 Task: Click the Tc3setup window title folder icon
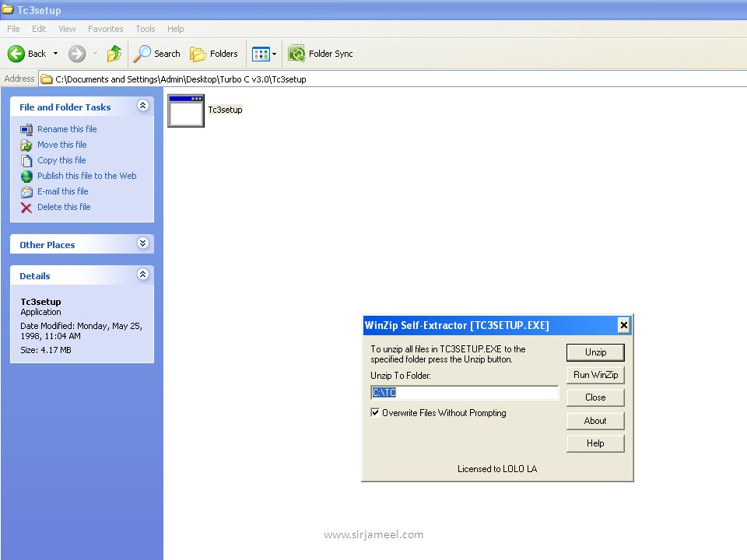coord(7,9)
